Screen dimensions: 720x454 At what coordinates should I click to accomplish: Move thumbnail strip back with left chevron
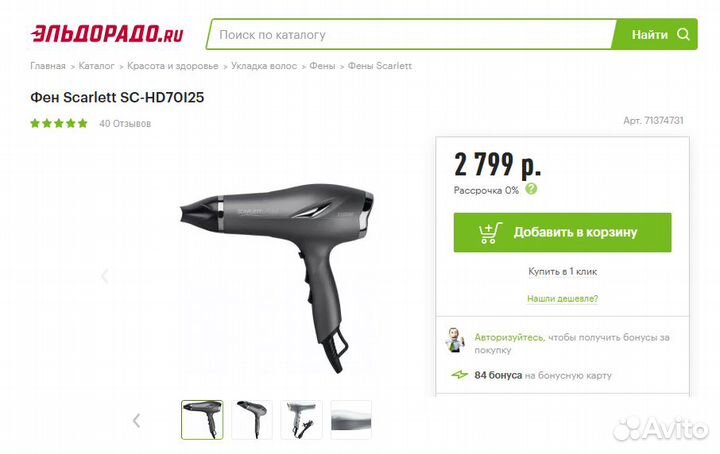coord(136,420)
